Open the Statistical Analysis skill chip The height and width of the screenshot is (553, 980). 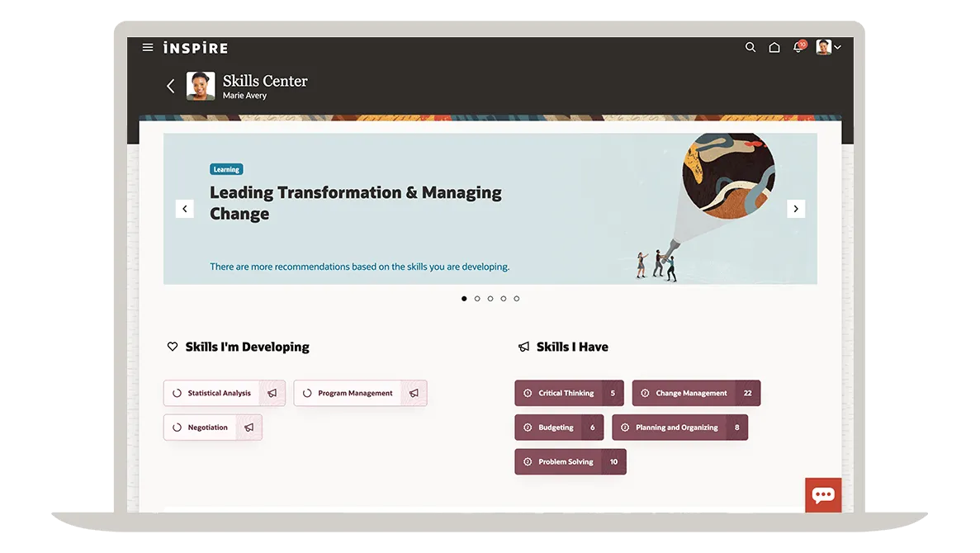(x=225, y=393)
